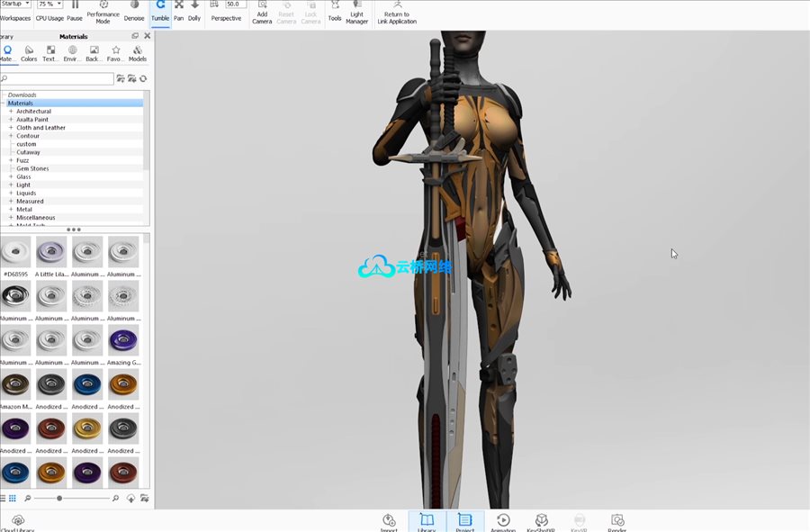The image size is (810, 532).
Task: Switch to the Colors library tab
Action: [29, 53]
